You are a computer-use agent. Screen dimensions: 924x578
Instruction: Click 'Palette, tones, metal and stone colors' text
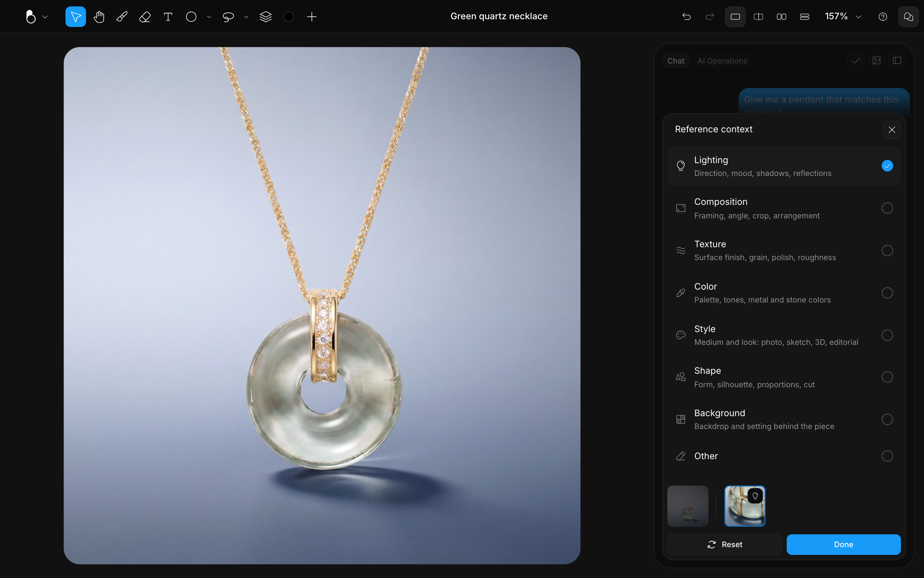pos(762,300)
